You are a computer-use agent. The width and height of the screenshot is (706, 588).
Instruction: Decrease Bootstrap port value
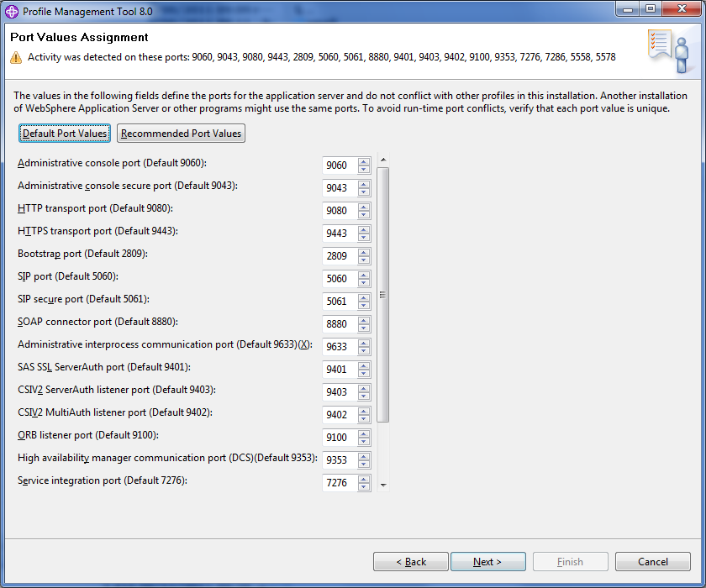pos(364,260)
